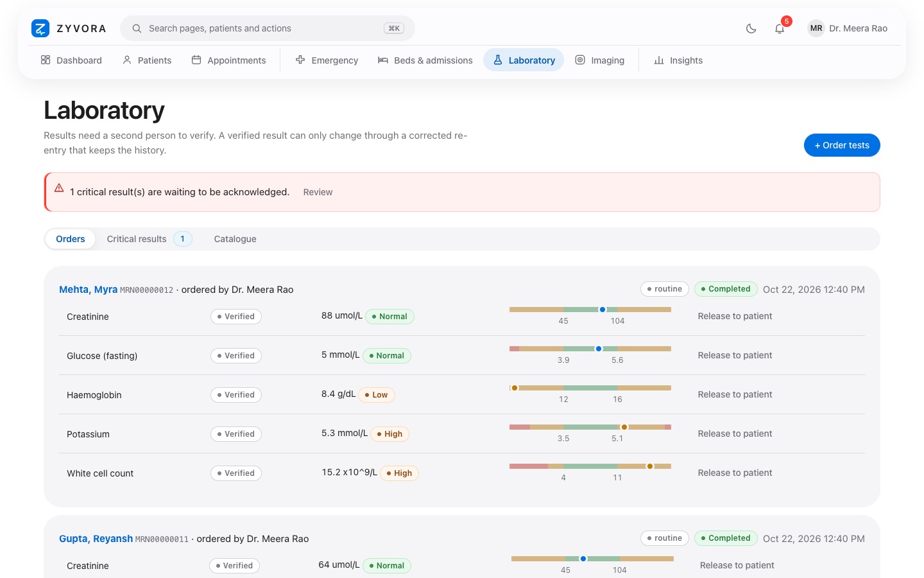
Task: Click Mehta's Potassium reference range bar
Action: tap(590, 427)
